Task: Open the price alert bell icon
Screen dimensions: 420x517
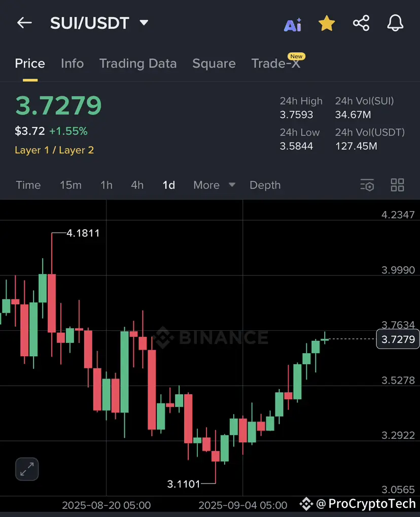Action: point(395,23)
